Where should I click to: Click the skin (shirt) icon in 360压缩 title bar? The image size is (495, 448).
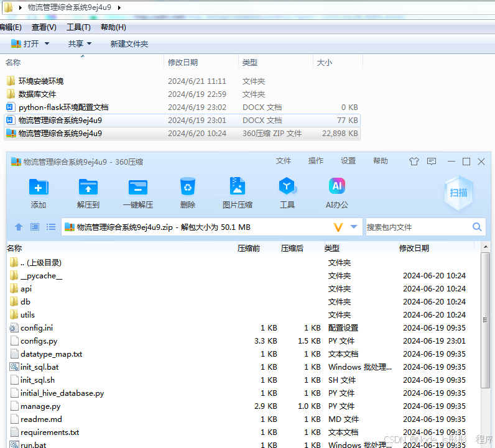click(x=414, y=162)
